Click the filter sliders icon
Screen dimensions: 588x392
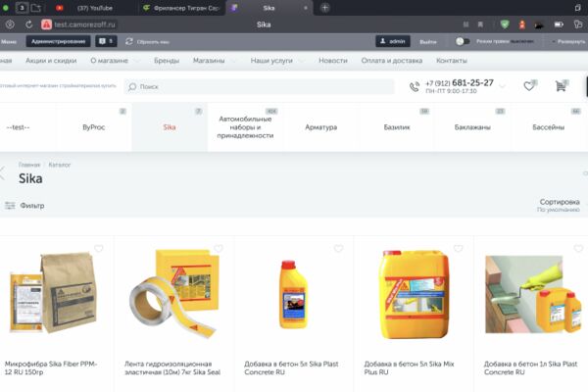coord(10,205)
